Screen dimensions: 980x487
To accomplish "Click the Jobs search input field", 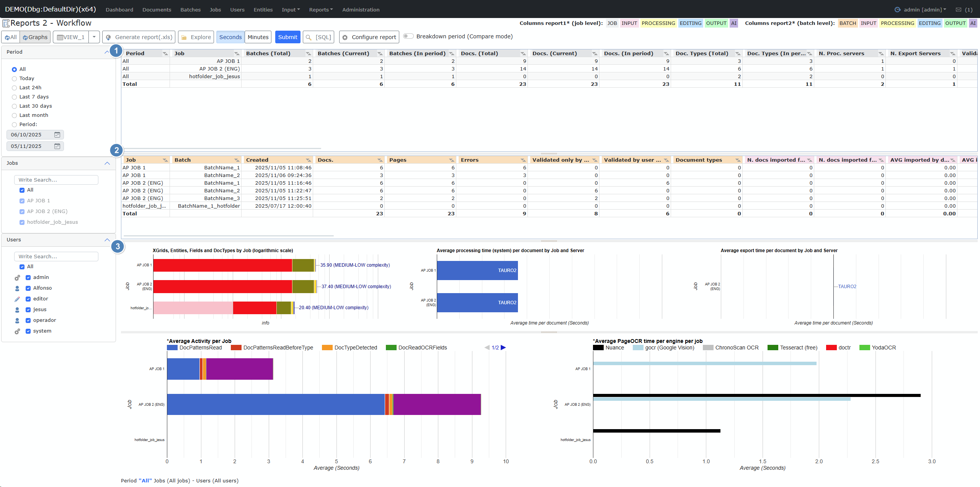I will [x=56, y=180].
